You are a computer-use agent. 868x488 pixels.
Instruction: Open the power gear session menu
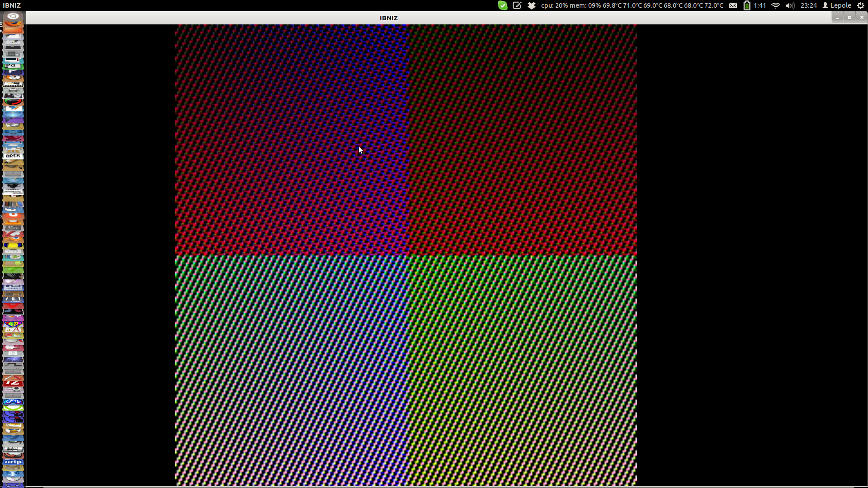click(861, 5)
